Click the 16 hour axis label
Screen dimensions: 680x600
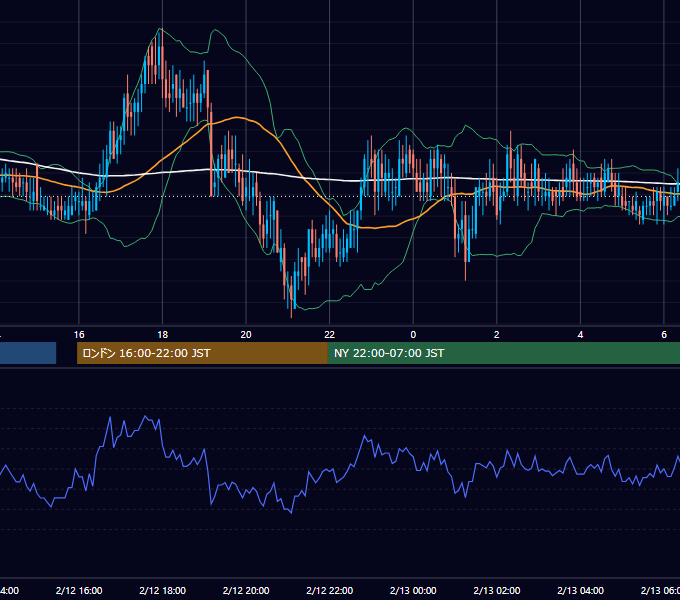tap(79, 335)
